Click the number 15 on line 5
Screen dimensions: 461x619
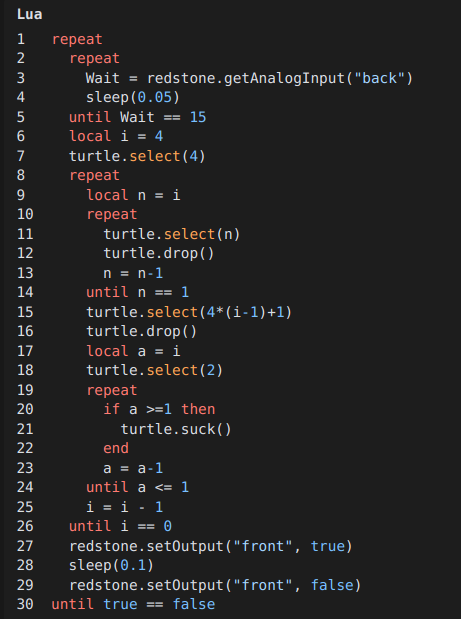[x=198, y=117]
